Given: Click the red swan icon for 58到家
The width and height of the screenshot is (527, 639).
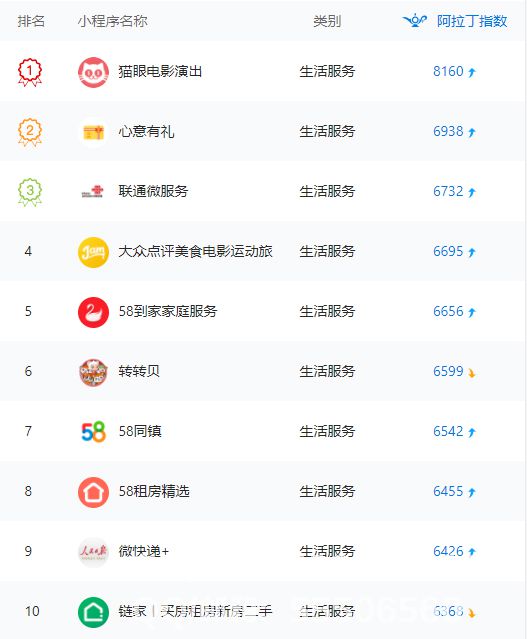Looking at the screenshot, I should 93,312.
